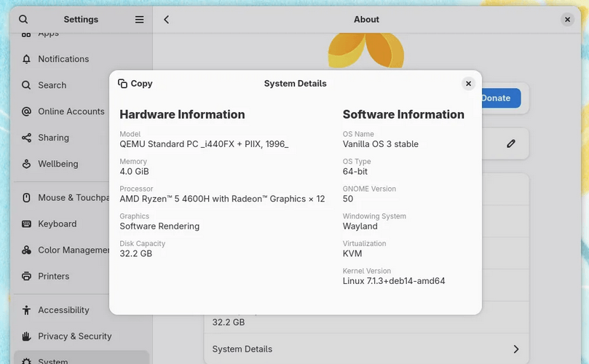Select the Wayland windowing system value
The width and height of the screenshot is (589, 364).
tap(360, 226)
